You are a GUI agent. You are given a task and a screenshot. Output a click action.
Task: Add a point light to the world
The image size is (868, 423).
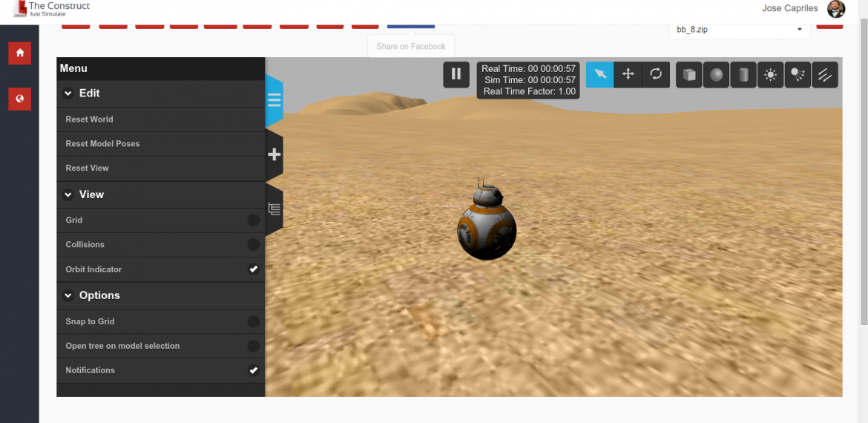pos(771,75)
